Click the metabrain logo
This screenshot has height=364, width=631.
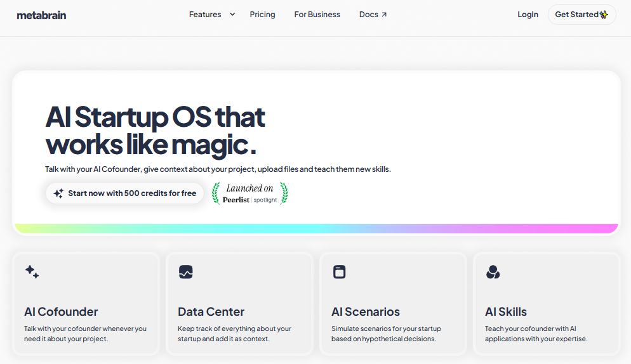pos(41,15)
